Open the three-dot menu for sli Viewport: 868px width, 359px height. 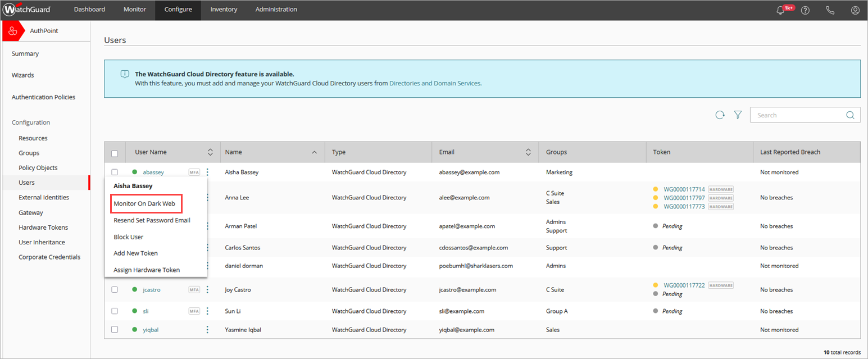pyautogui.click(x=207, y=311)
